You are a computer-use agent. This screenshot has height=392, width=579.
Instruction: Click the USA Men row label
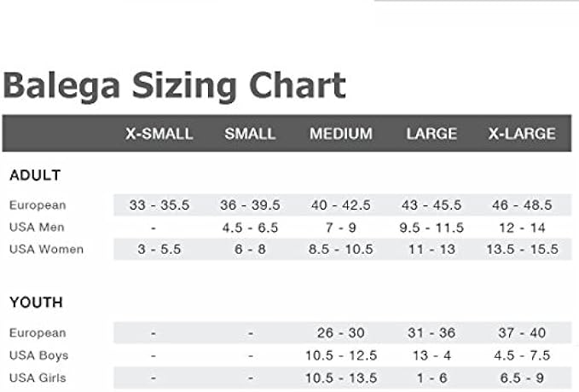(37, 228)
